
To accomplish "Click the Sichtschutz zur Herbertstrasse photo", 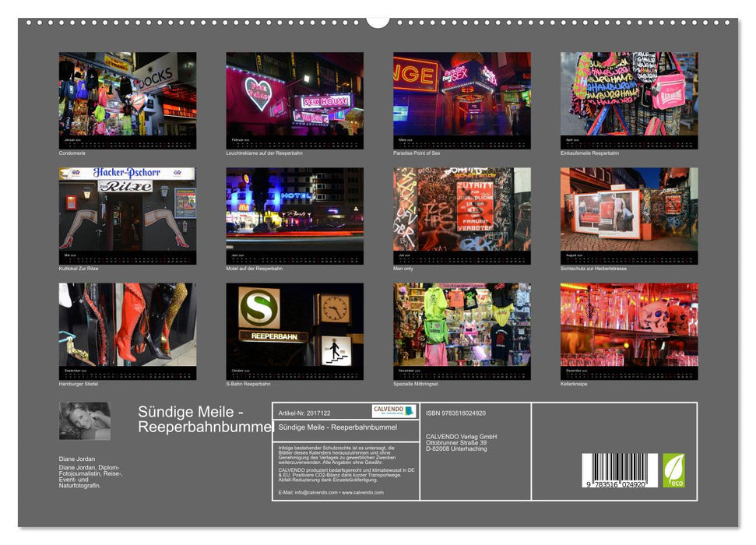I will [x=629, y=210].
